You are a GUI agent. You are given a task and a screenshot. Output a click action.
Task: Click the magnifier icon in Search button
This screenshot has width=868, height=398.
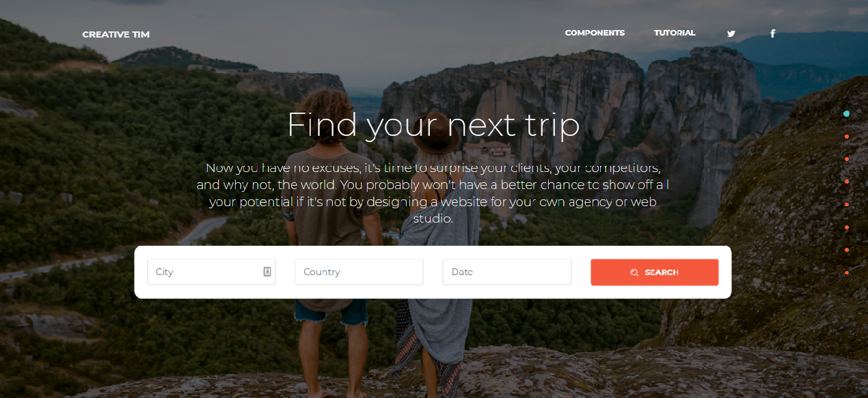click(x=634, y=272)
